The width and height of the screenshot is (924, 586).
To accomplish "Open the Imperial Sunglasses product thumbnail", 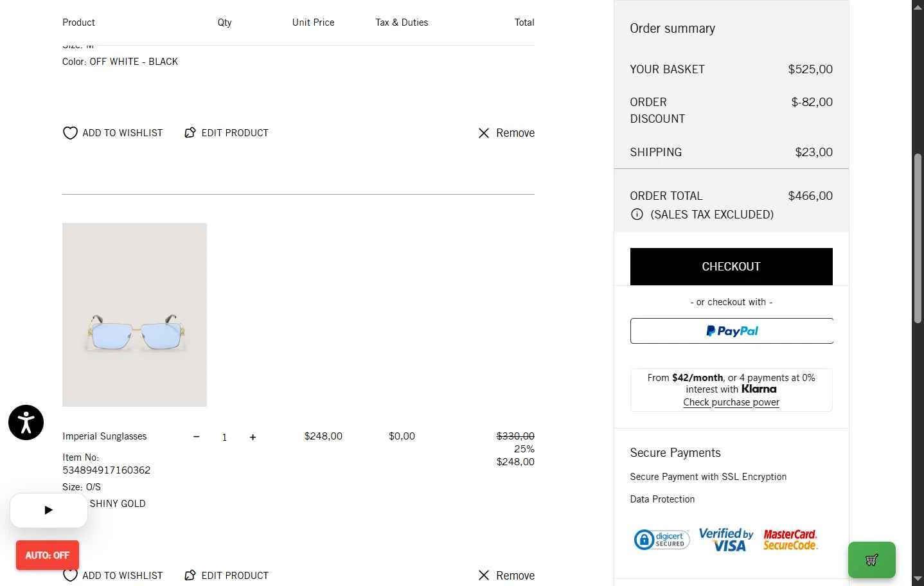I will (x=135, y=315).
